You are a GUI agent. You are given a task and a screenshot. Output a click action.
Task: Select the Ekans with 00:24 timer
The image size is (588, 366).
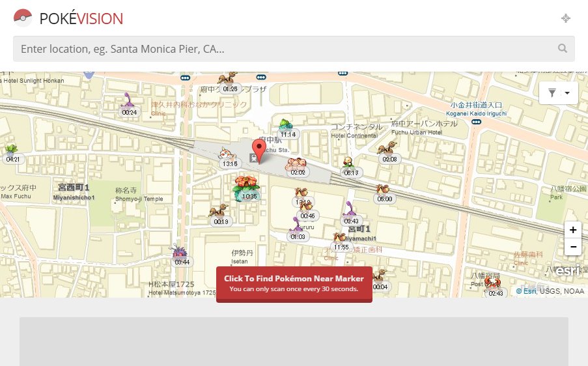[x=129, y=105]
